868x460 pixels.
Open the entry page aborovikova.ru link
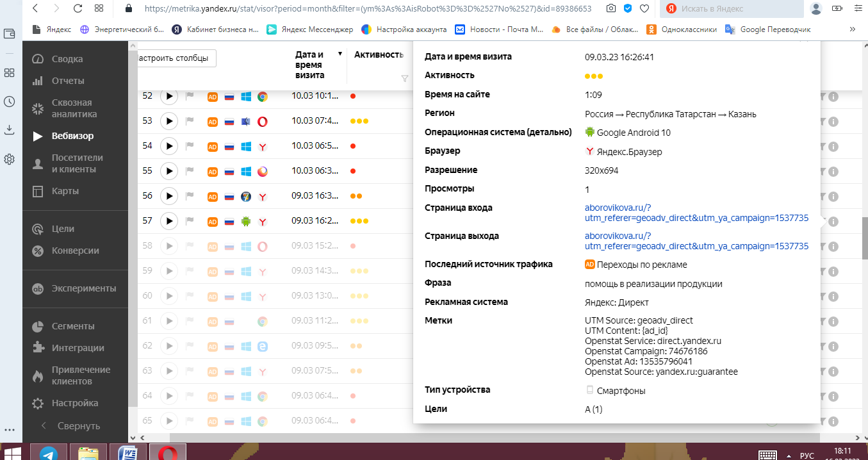coord(696,213)
